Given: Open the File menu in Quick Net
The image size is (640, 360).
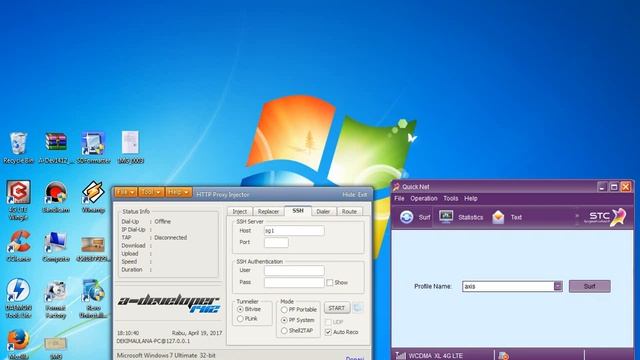Looking at the screenshot, I should [x=399, y=198].
